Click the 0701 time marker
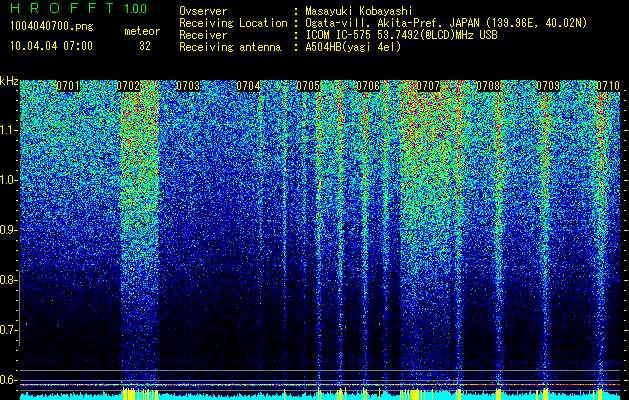This screenshot has width=629, height=400. click(x=68, y=86)
